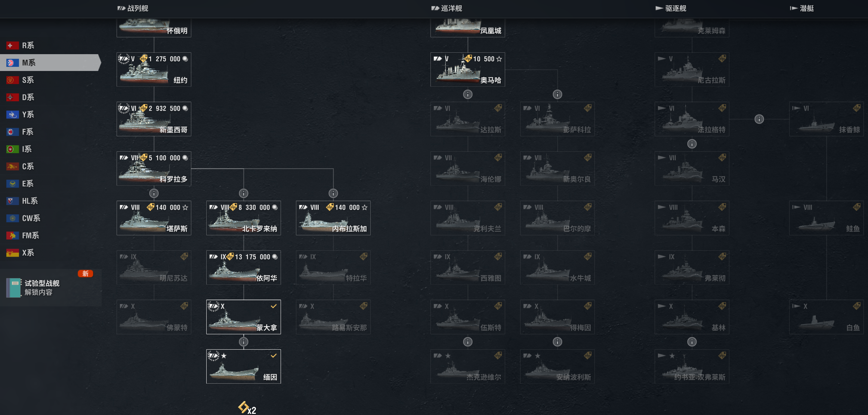The width and height of the screenshot is (868, 415).
Task: Select the locked 白鱼 submarine card
Action: (x=827, y=317)
